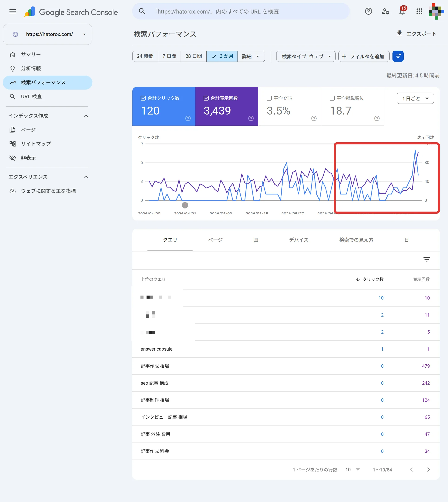Open サイトマップ in sidebar
This screenshot has width=448, height=502.
(x=48, y=144)
